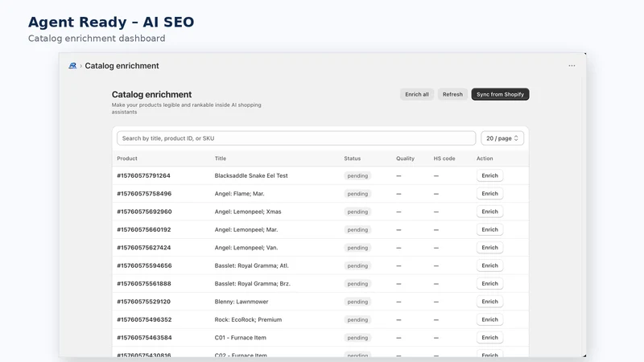The image size is (644, 362).
Task: Click the Status column header
Action: [353, 158]
